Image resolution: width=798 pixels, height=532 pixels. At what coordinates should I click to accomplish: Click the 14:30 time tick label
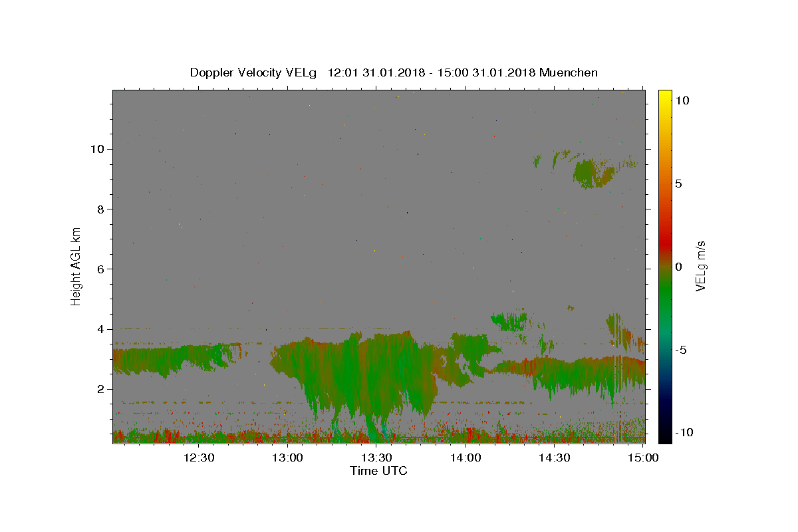(x=554, y=458)
